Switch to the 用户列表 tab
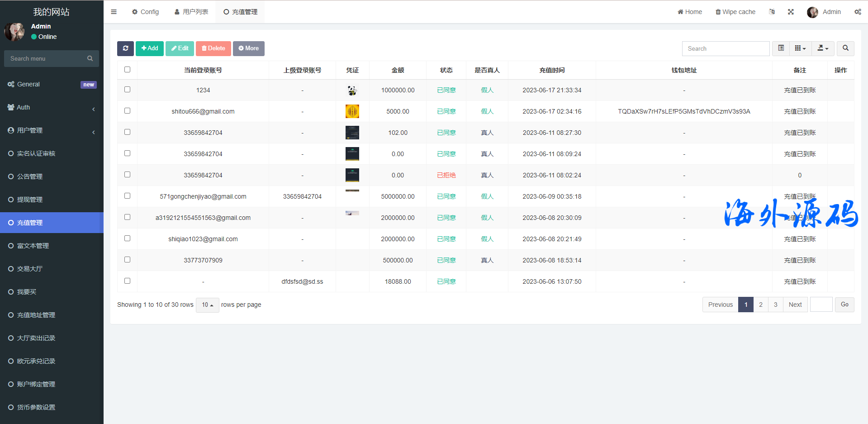 pos(191,12)
